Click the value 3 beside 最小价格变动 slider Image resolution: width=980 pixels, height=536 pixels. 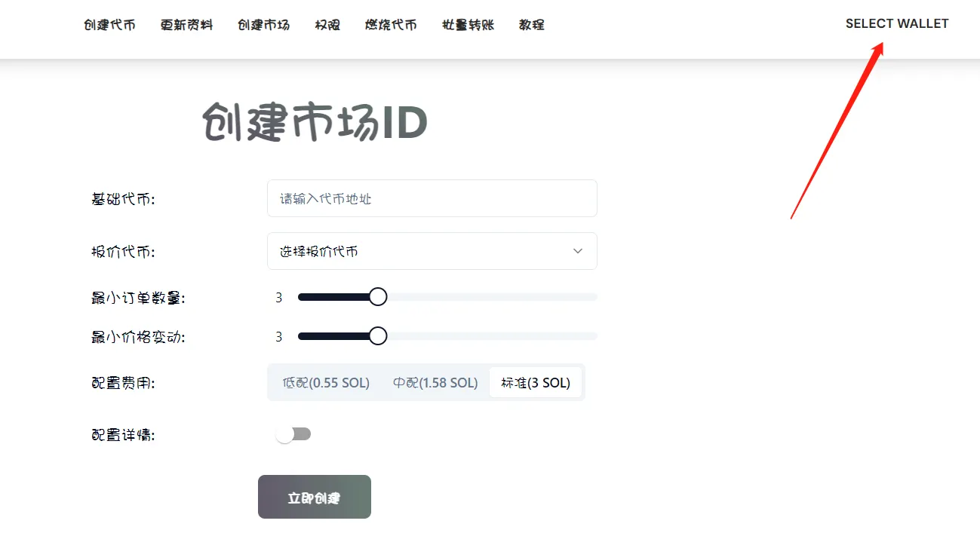(278, 337)
